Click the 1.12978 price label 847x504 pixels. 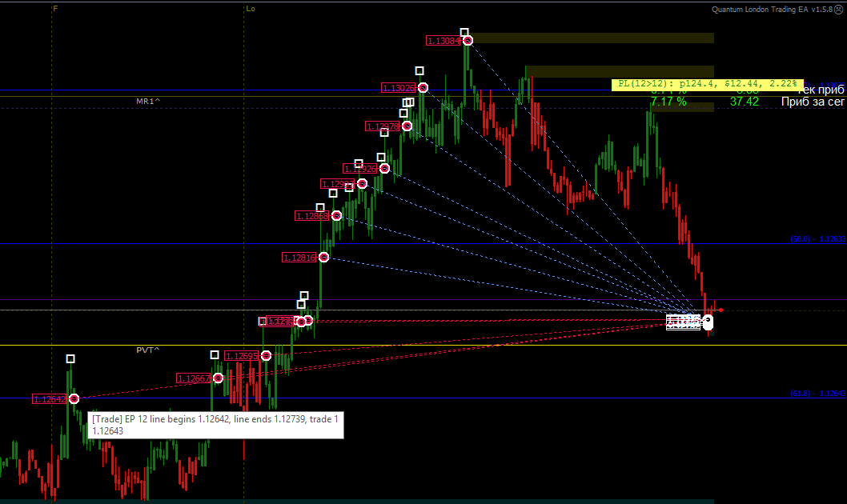(x=383, y=126)
